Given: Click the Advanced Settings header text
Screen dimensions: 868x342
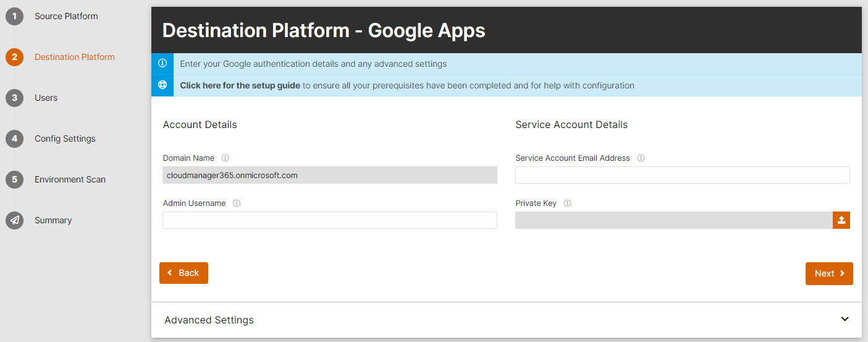Looking at the screenshot, I should (209, 320).
